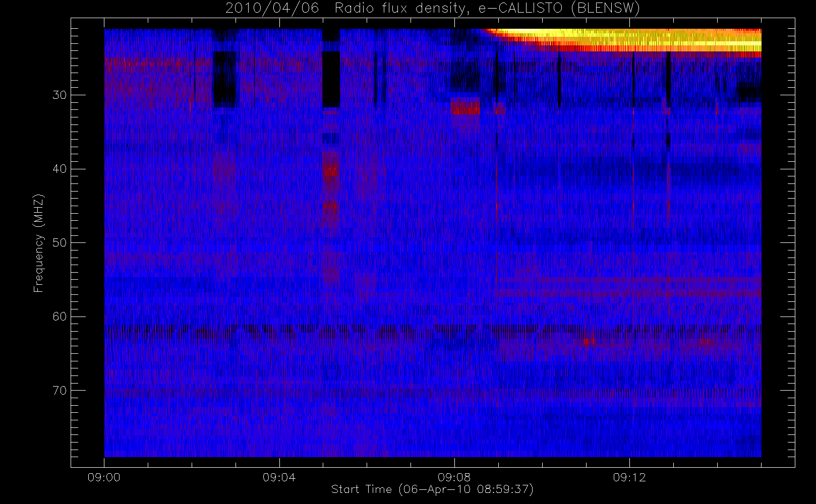The height and width of the screenshot is (504, 816).
Task: Click the plot title with the date 2010/04/06
Action: 433,9
